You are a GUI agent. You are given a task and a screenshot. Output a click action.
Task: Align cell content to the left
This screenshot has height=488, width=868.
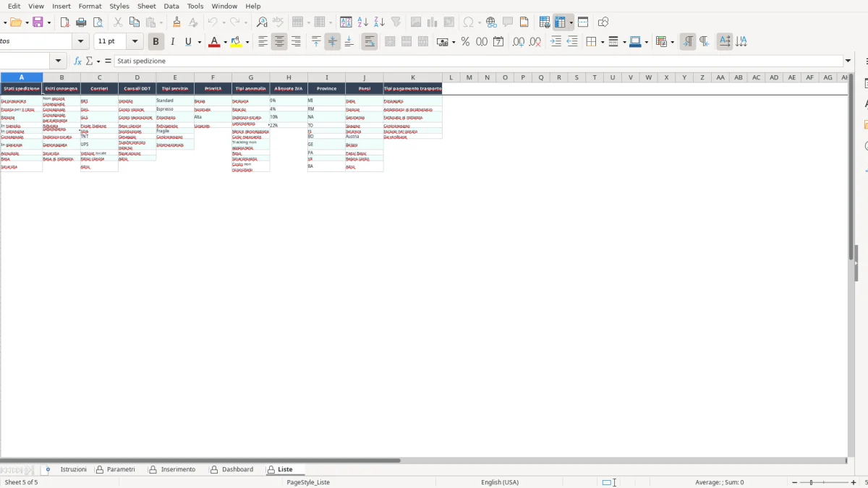(x=263, y=42)
